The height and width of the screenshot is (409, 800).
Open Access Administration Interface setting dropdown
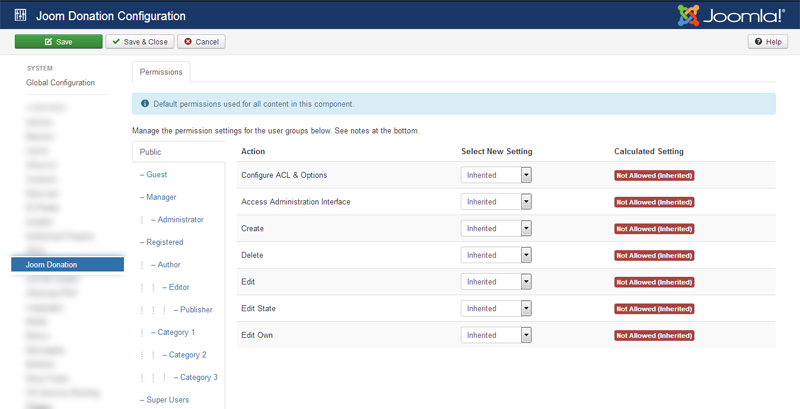497,202
